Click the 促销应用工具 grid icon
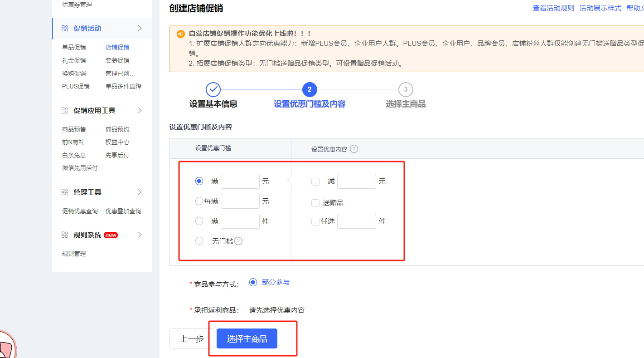The width and height of the screenshot is (644, 358). pos(65,111)
